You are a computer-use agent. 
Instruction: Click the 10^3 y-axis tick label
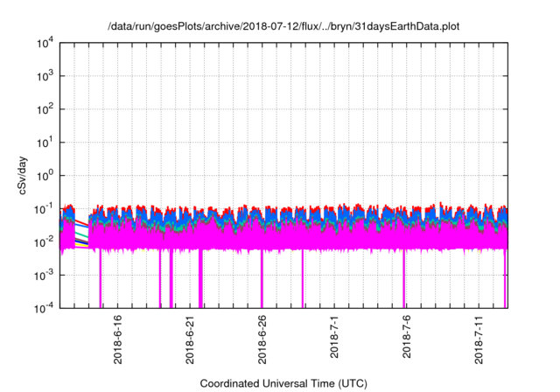pyautogui.click(x=45, y=76)
